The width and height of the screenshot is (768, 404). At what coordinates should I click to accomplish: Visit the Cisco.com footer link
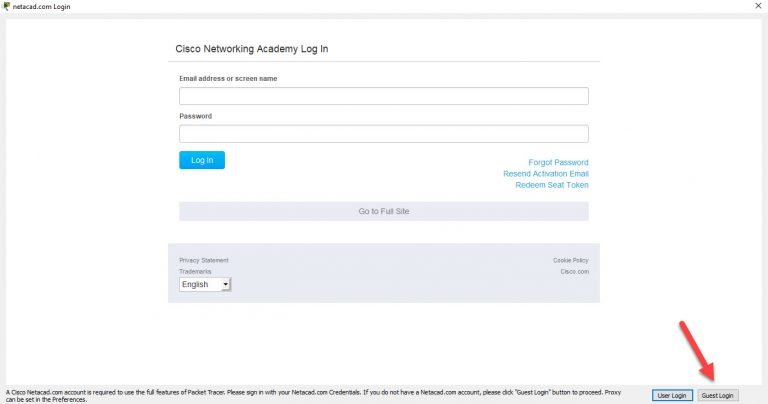tap(575, 272)
